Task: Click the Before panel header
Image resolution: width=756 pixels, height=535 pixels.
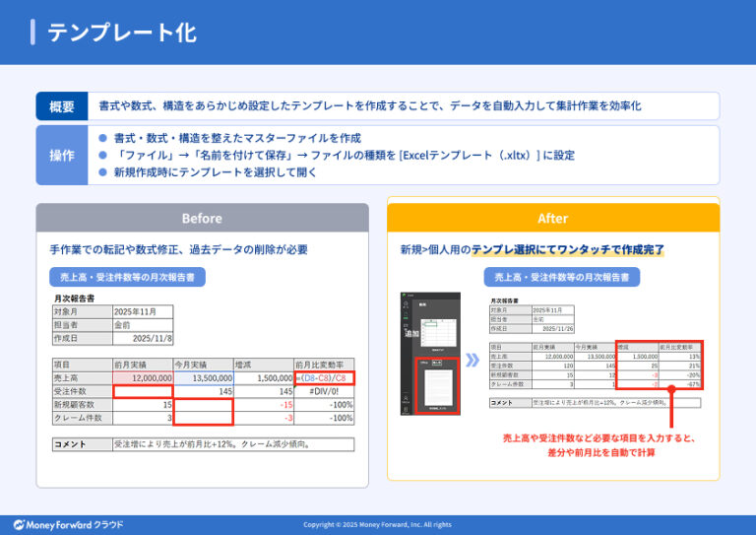Action: pos(202,218)
